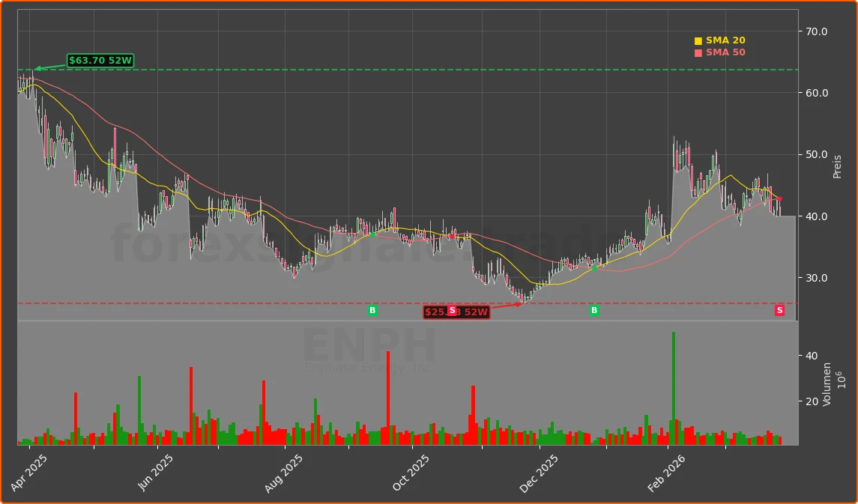Click the Preis axis title
Viewport: 858px width, 504px height.
837,167
